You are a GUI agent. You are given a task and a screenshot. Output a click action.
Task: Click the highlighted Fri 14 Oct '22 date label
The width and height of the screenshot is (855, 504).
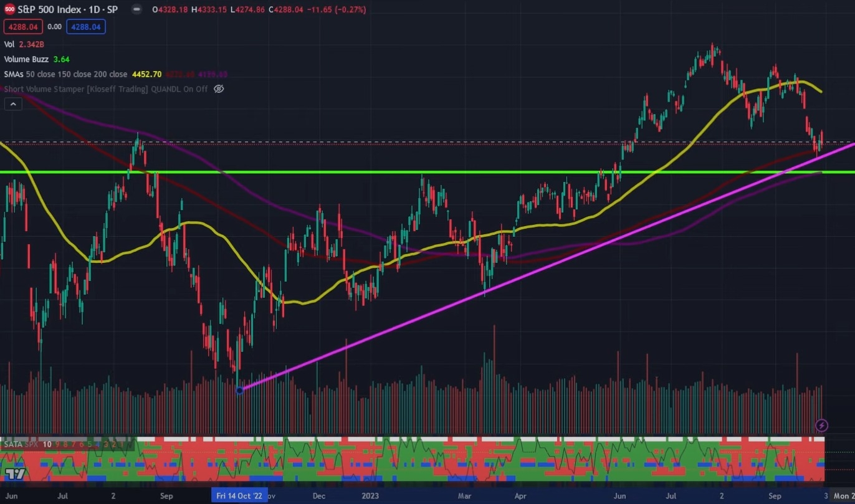point(239,496)
